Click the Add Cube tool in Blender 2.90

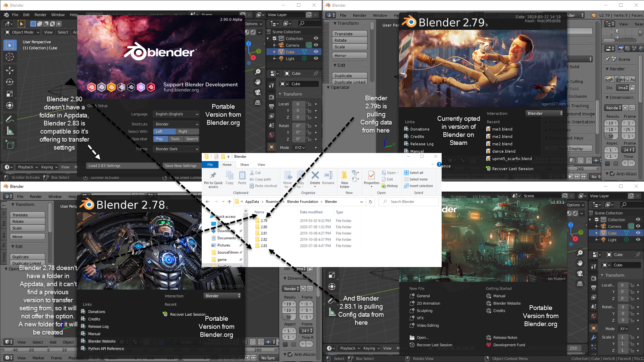[10, 144]
